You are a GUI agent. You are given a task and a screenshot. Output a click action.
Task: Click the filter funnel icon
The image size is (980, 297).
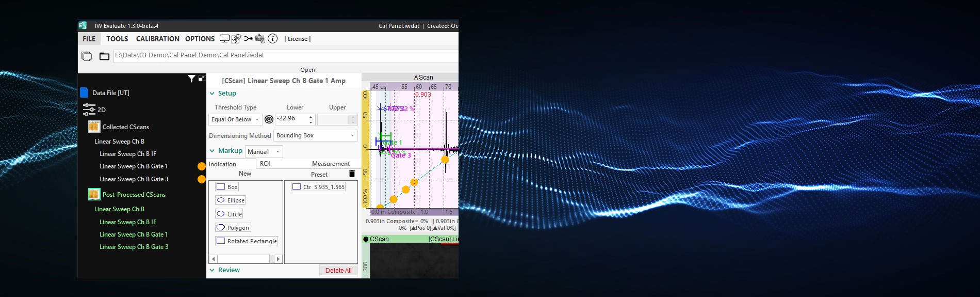click(191, 79)
